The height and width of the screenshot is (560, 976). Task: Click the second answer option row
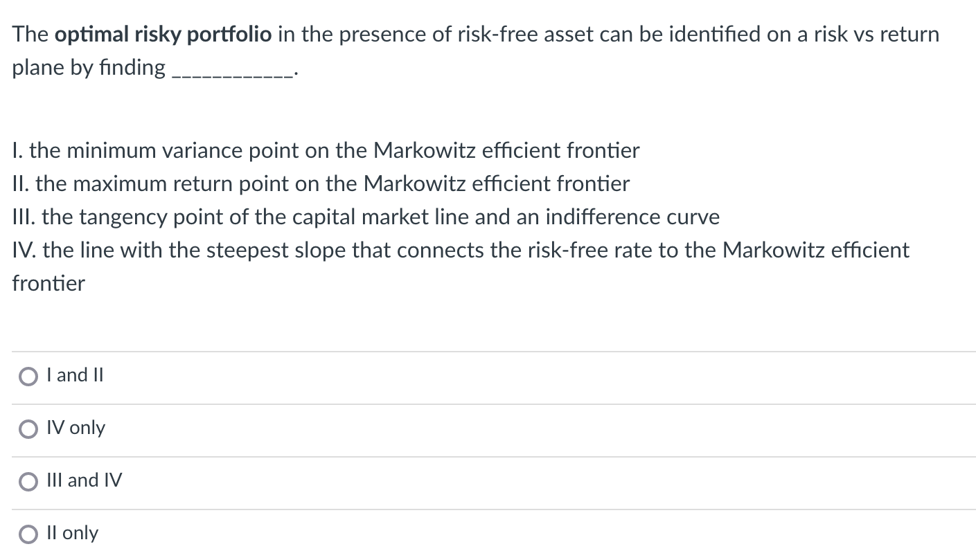[x=488, y=429]
